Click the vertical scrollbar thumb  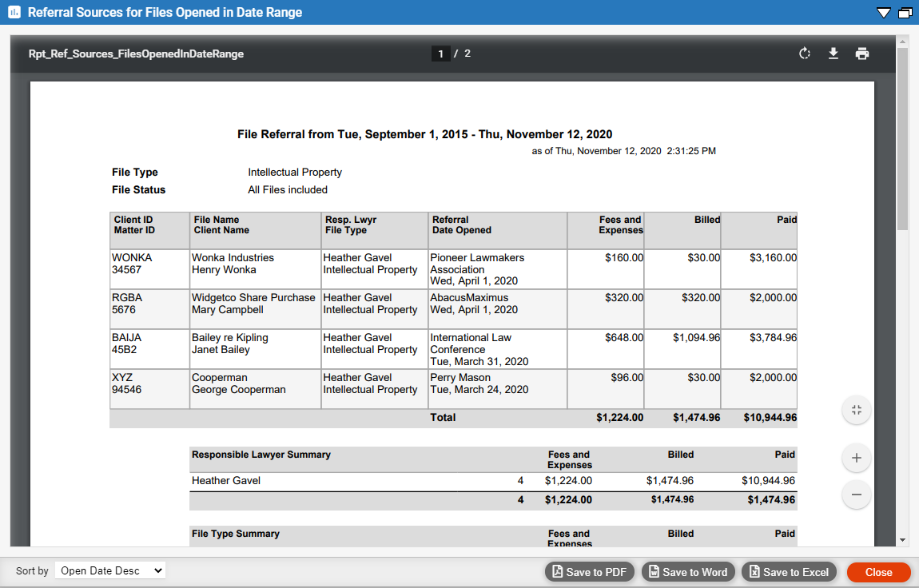902,139
